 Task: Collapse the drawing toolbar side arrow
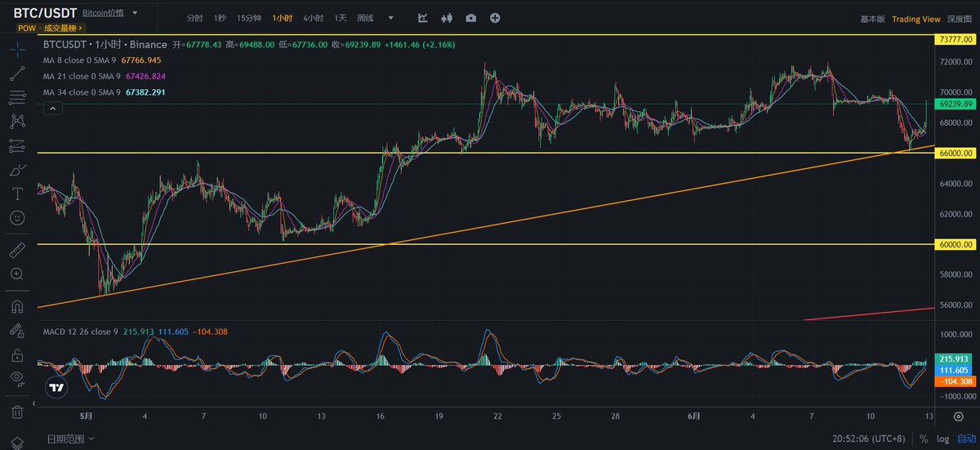click(35, 404)
